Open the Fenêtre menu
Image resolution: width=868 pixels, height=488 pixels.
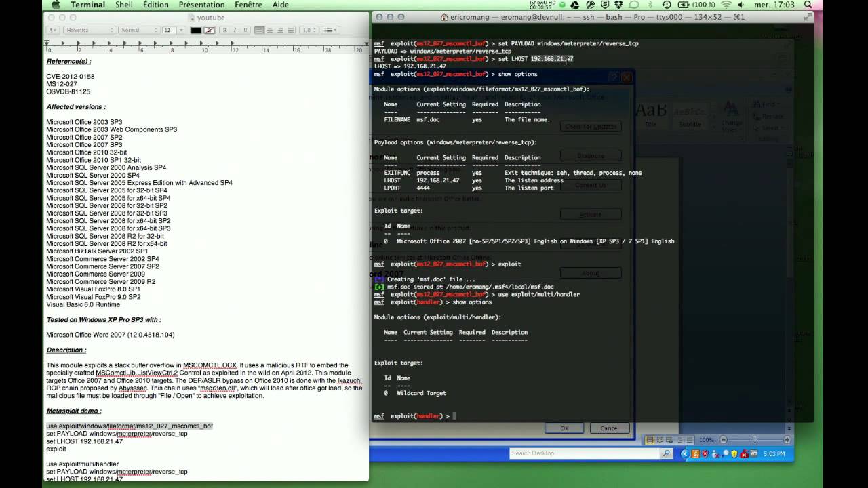248,5
